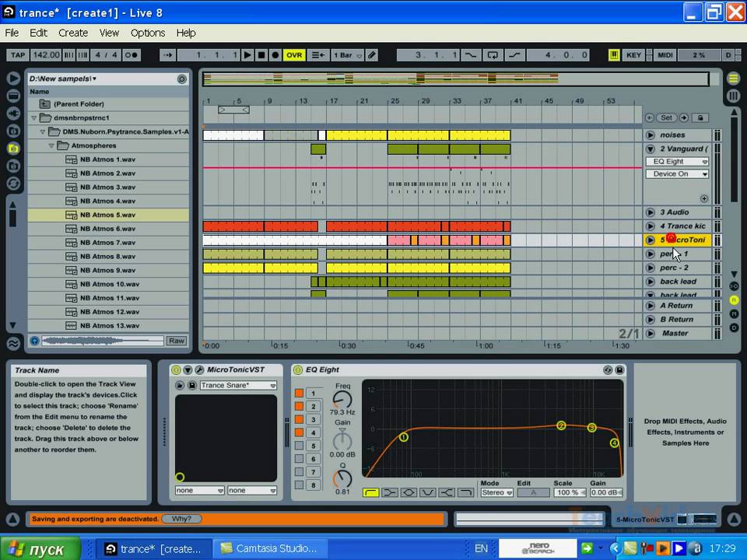The width and height of the screenshot is (747, 560).
Task: Click the Why? button
Action: pos(181,519)
